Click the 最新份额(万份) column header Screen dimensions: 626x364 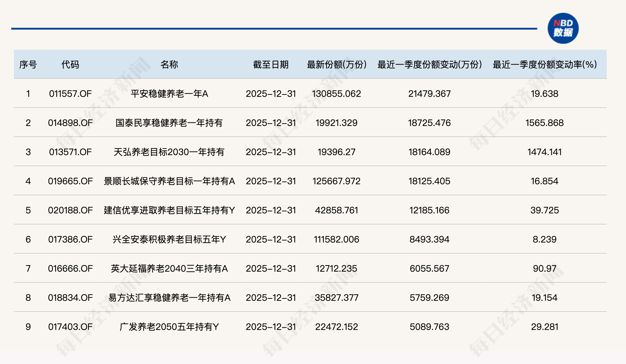pyautogui.click(x=337, y=65)
